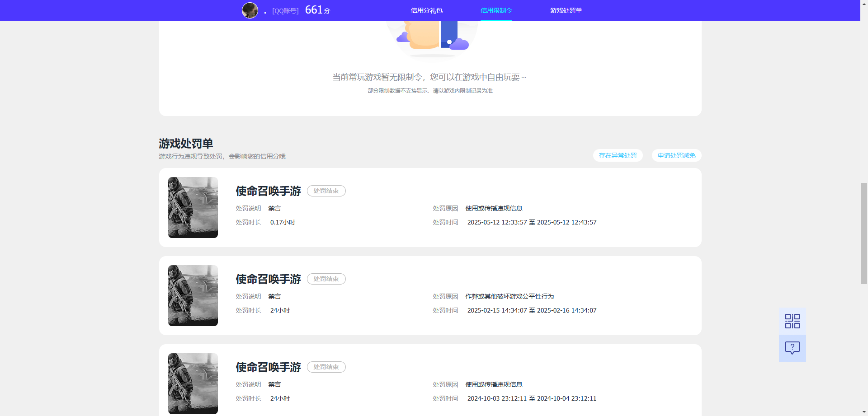
Task: Click the [QQ账号] label
Action: pyautogui.click(x=285, y=11)
